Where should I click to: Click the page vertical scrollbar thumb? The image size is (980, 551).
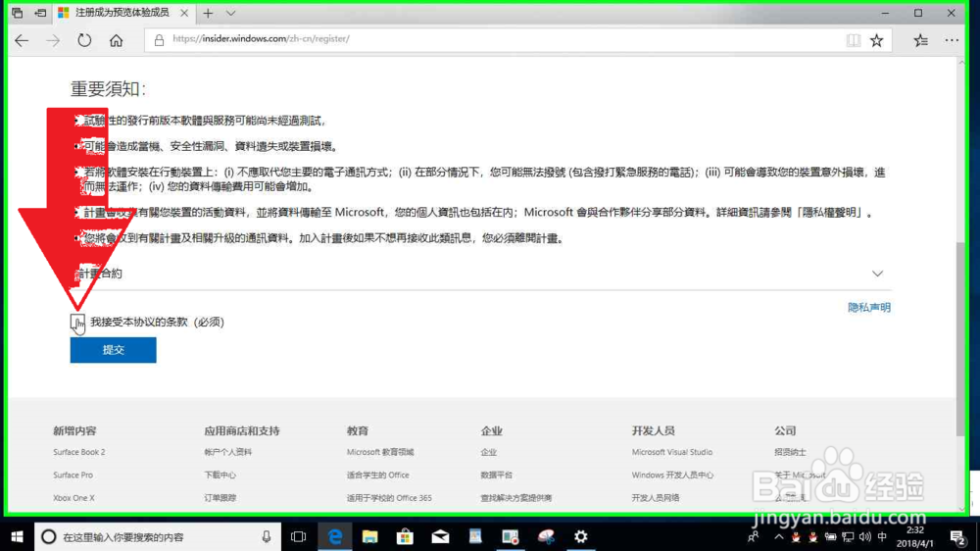pos(960,339)
